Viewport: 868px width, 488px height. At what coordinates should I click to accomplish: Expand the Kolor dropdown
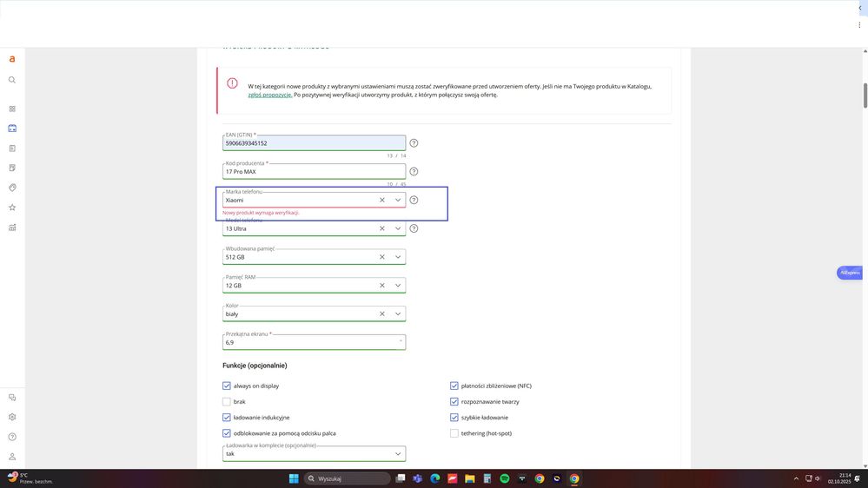[398, 313]
